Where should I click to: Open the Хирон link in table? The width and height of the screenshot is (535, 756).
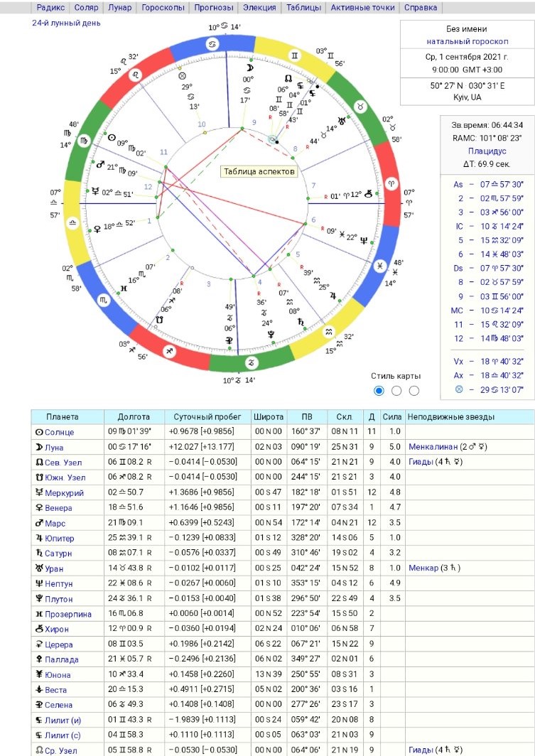click(x=57, y=629)
